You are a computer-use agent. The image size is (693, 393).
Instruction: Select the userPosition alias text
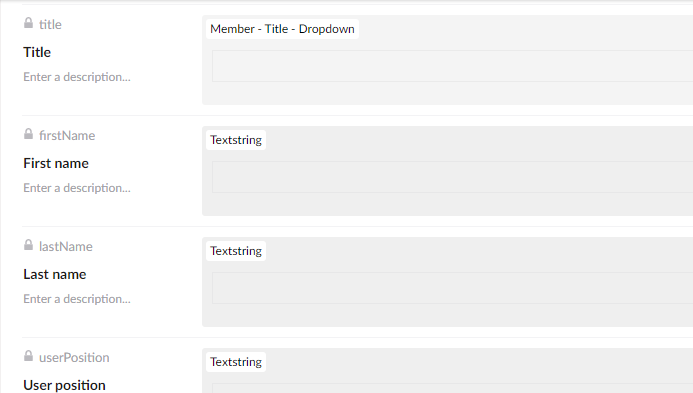[x=74, y=357]
